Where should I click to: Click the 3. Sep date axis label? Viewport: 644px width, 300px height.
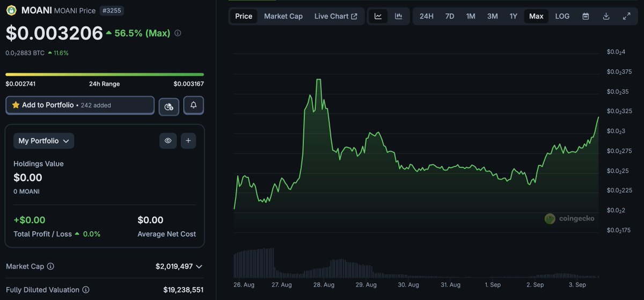[577, 284]
